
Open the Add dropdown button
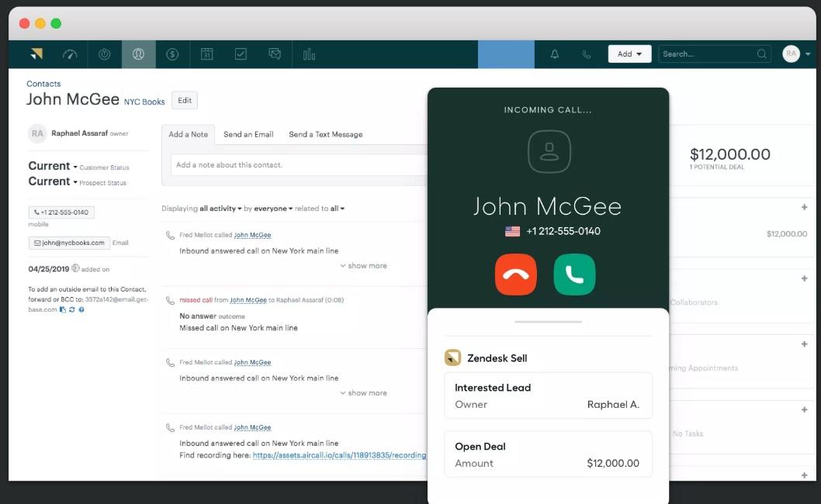pos(629,54)
